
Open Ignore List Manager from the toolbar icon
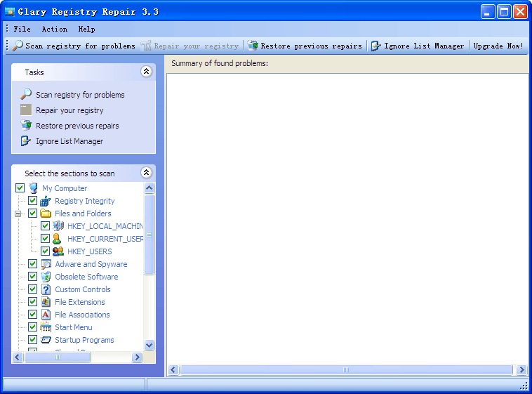coord(376,46)
